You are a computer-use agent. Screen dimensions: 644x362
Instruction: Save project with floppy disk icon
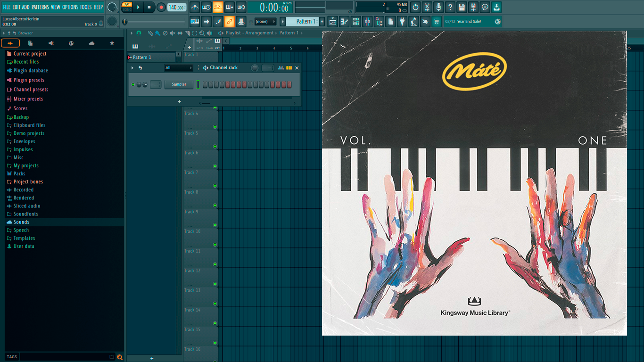coord(462,7)
